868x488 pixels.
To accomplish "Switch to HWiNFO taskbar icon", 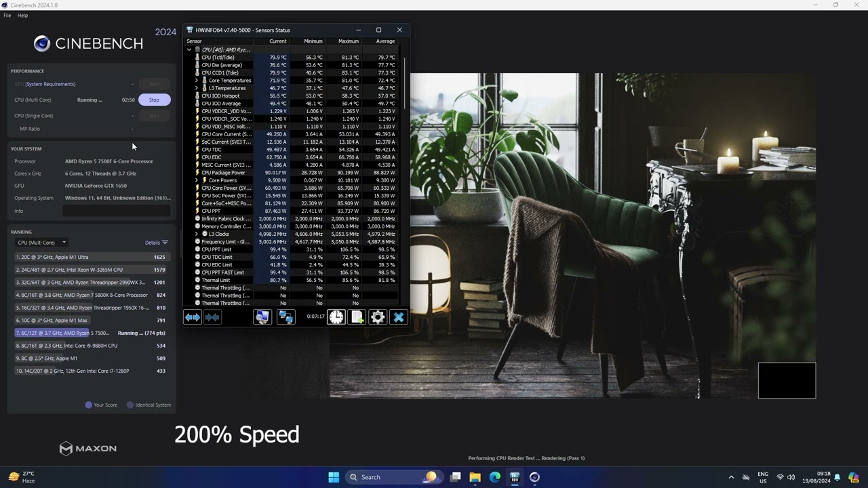I will click(515, 477).
